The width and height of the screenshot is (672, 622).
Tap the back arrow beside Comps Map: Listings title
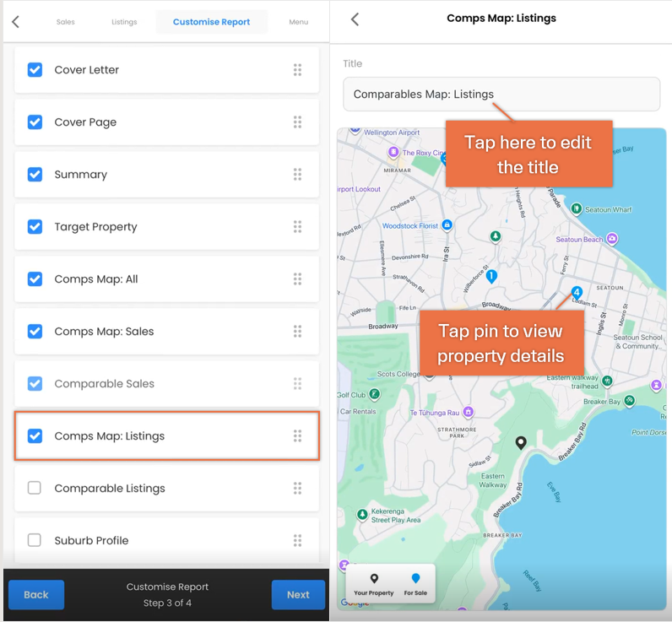pos(355,19)
